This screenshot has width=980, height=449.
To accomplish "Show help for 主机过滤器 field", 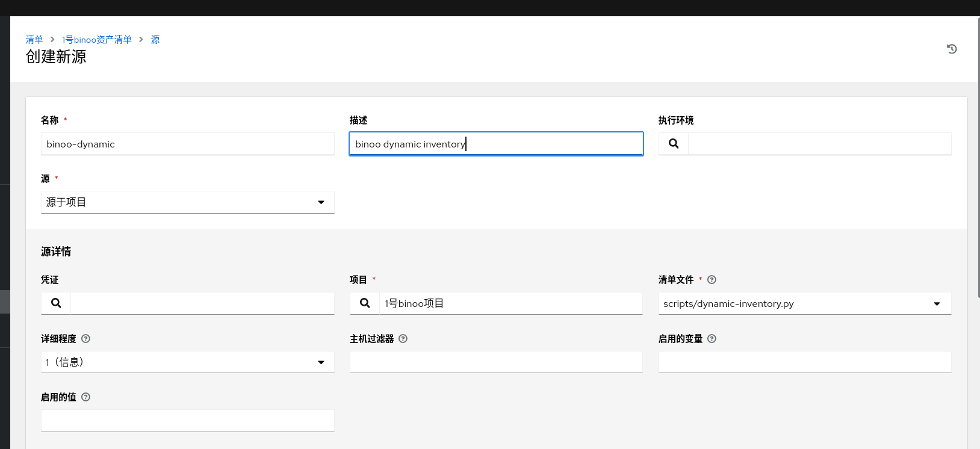I will (x=403, y=338).
